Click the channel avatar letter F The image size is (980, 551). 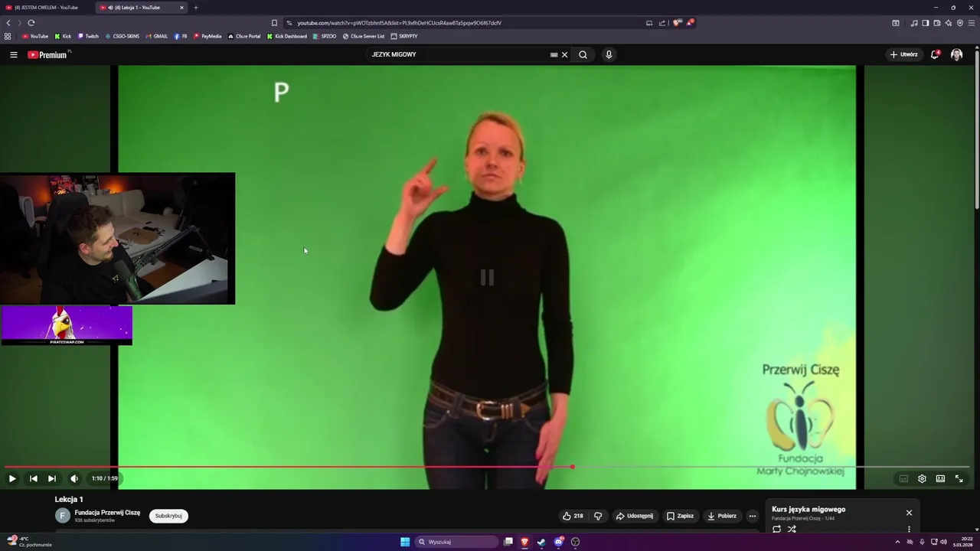pos(63,516)
